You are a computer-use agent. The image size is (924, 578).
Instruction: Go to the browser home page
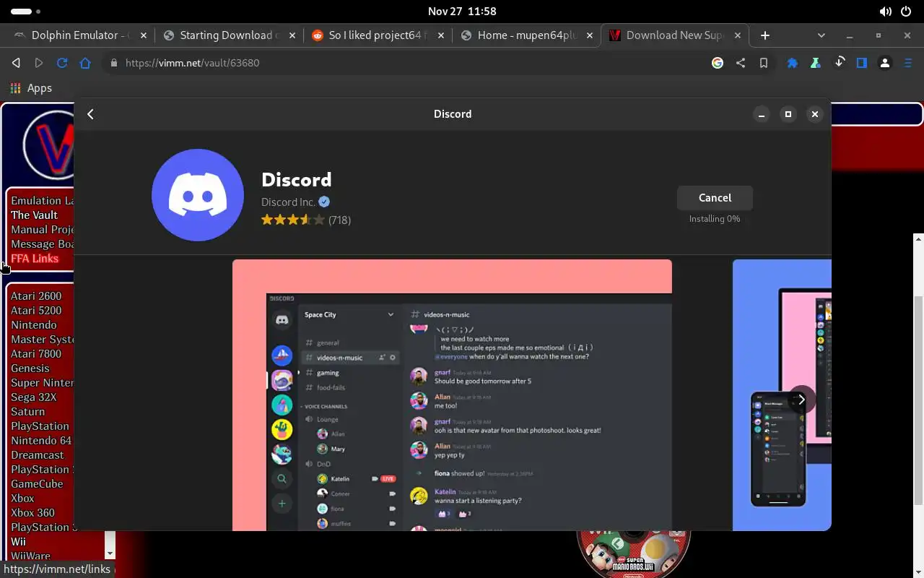pos(85,63)
